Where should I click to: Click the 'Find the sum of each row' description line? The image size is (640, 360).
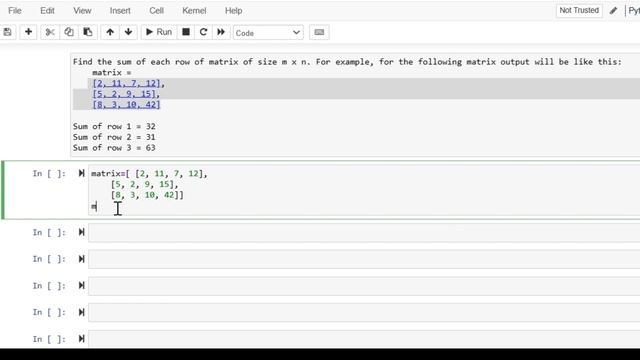click(x=347, y=62)
